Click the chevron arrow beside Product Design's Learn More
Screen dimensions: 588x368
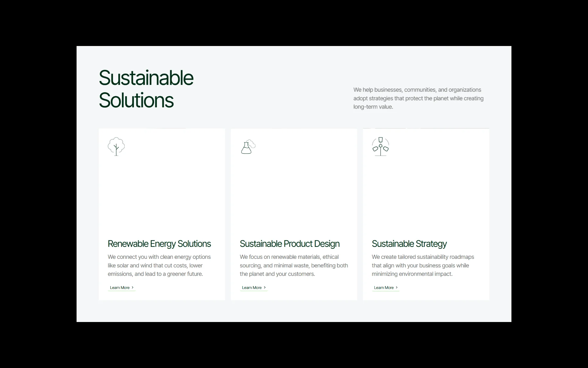coord(265,287)
